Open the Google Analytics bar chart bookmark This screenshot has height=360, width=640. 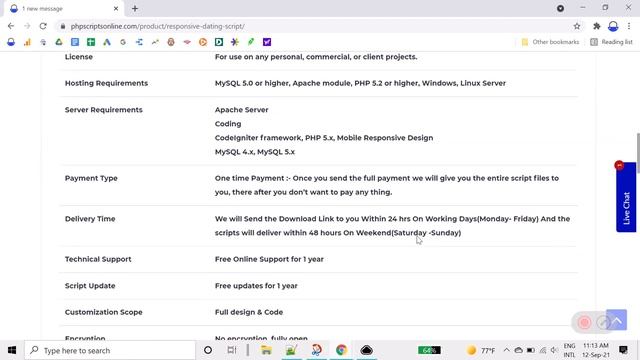[27, 42]
